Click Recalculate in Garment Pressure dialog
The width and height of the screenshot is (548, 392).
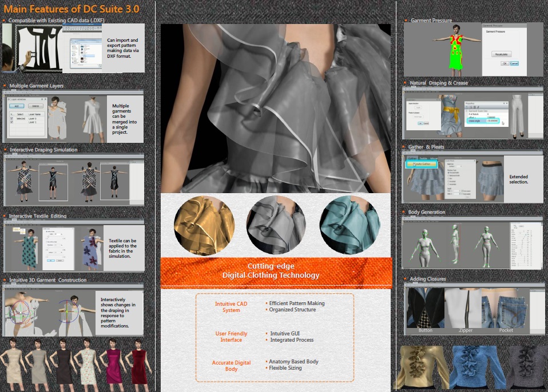tap(502, 54)
